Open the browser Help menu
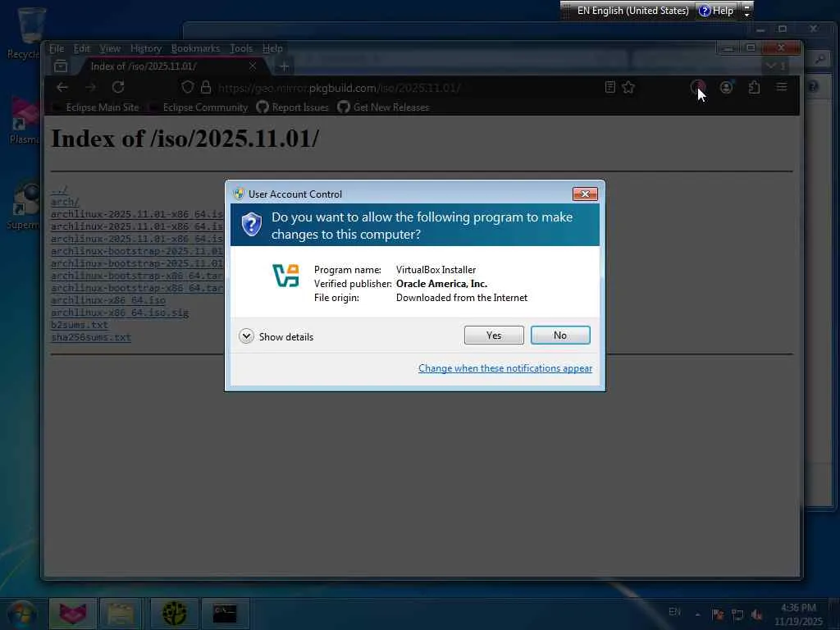 tap(272, 48)
